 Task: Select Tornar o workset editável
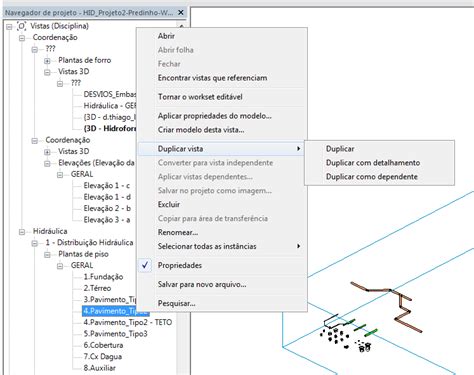point(222,97)
